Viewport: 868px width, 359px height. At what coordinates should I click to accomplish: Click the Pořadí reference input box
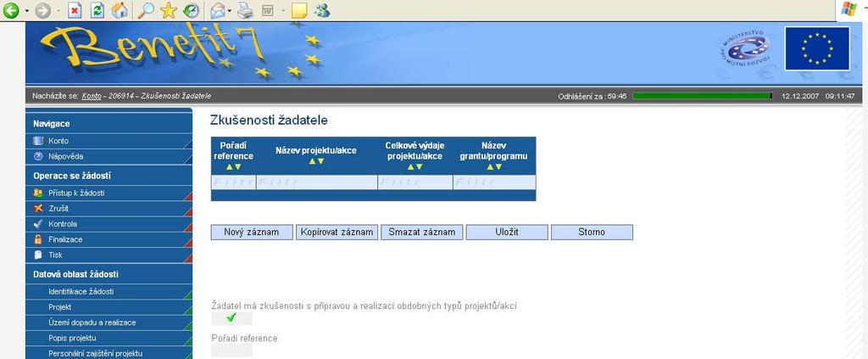tap(232, 351)
